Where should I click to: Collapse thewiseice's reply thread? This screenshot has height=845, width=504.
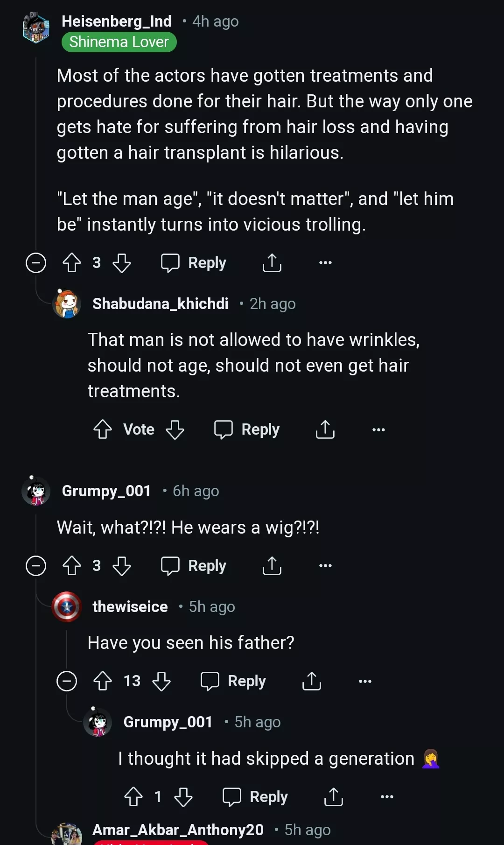click(67, 681)
